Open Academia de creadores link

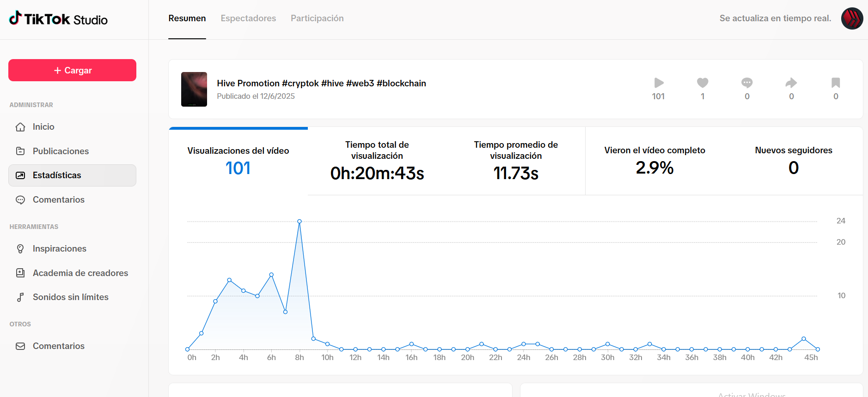[72, 273]
